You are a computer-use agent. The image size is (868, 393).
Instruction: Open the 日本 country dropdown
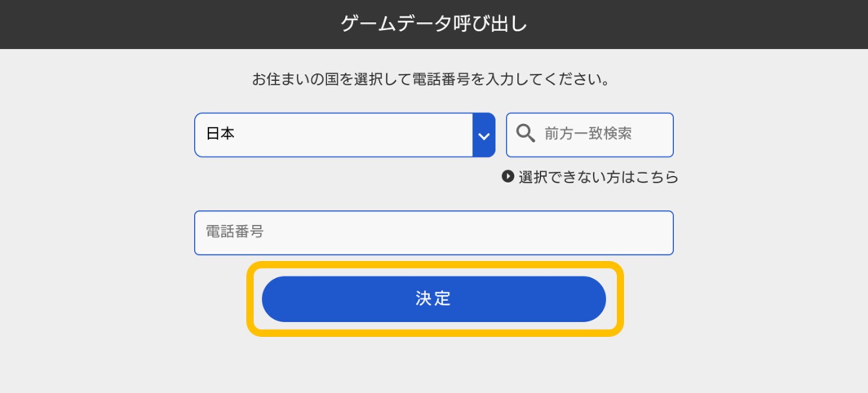(345, 135)
